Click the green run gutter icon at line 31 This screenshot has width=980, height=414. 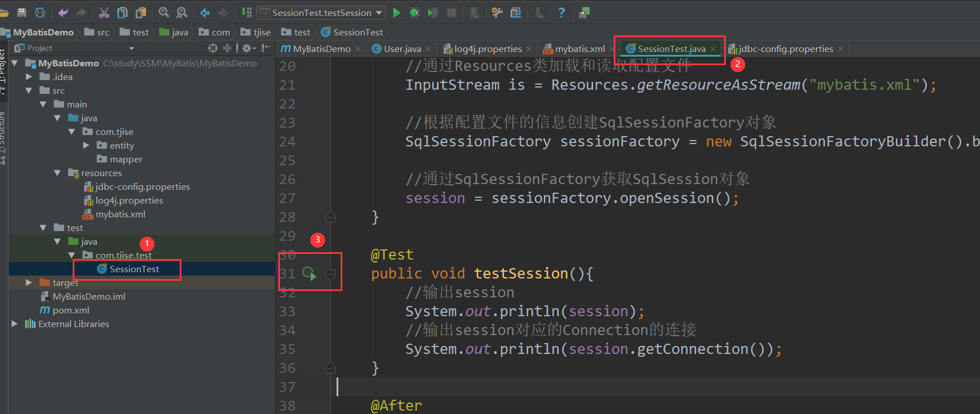point(309,273)
